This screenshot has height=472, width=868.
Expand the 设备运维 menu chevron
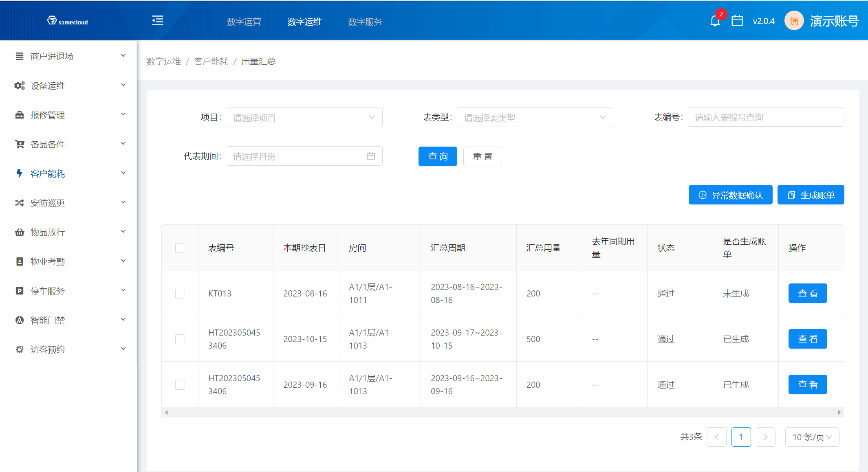pos(123,85)
